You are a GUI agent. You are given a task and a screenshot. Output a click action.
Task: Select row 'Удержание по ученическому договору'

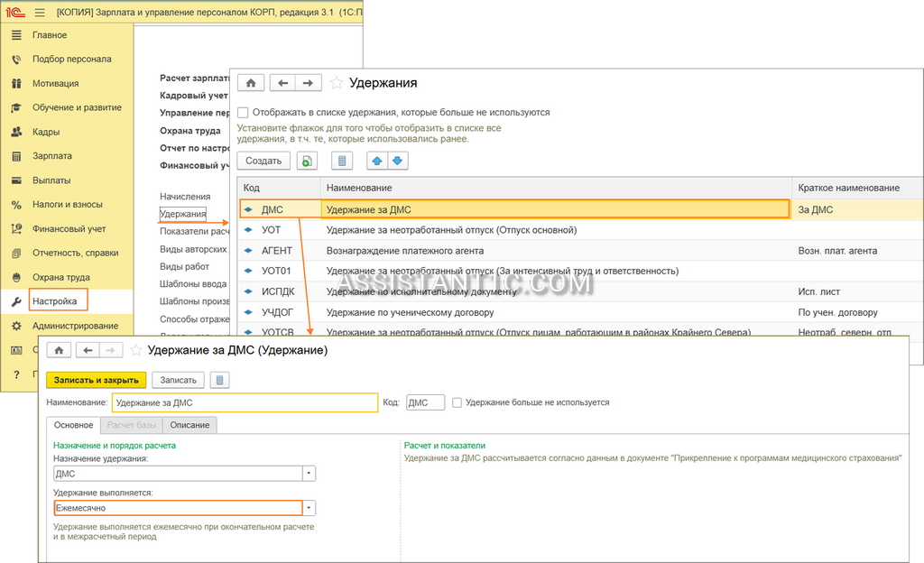point(580,312)
